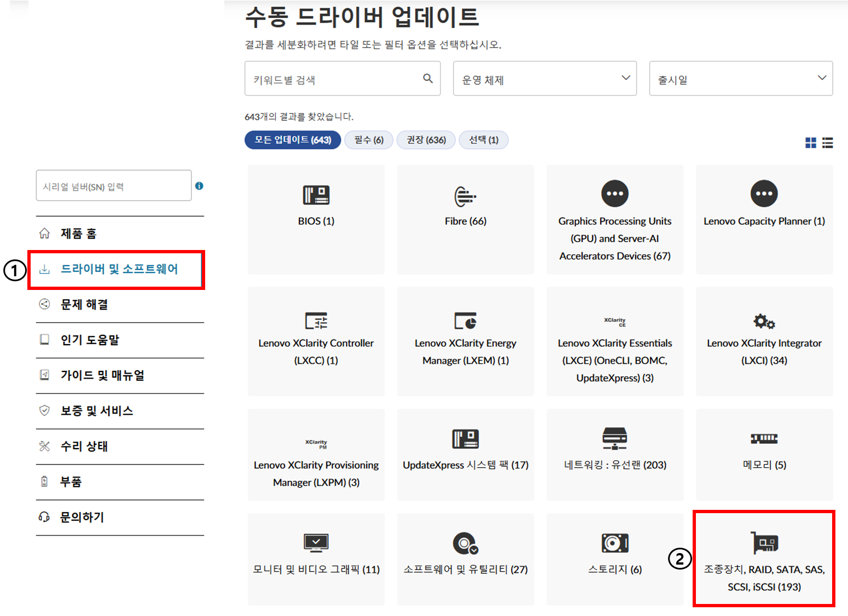Open the 출시일 dropdown
Screen dimensions: 848x616
click(x=741, y=78)
